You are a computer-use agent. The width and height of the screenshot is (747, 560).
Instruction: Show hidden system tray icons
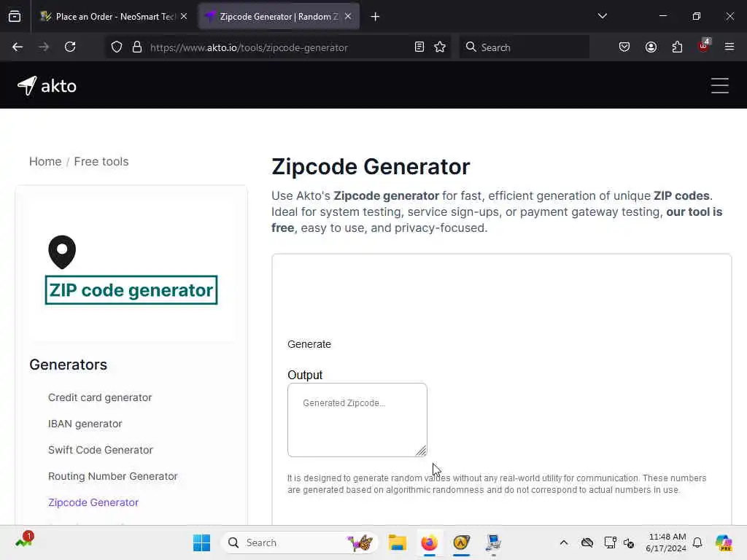click(564, 542)
